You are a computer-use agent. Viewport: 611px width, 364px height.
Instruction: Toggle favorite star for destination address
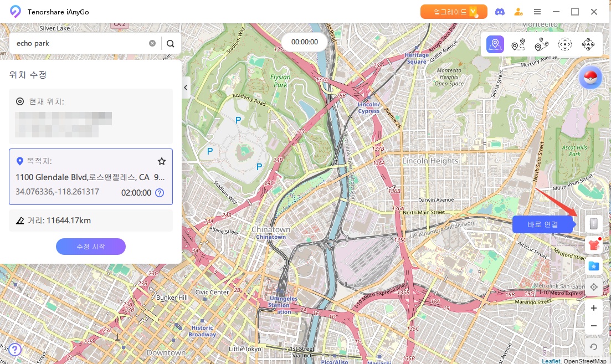point(162,161)
